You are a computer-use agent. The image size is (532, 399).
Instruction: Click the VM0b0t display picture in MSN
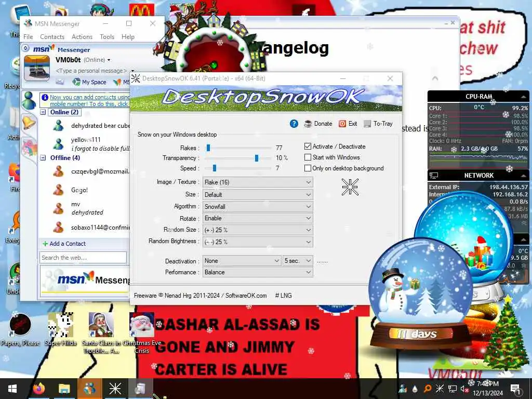[x=37, y=68]
